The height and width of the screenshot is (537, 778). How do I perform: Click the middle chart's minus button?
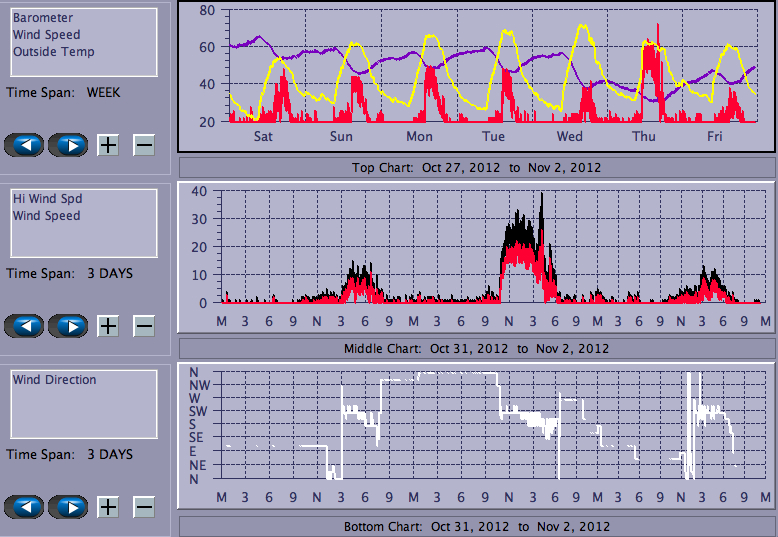(144, 326)
